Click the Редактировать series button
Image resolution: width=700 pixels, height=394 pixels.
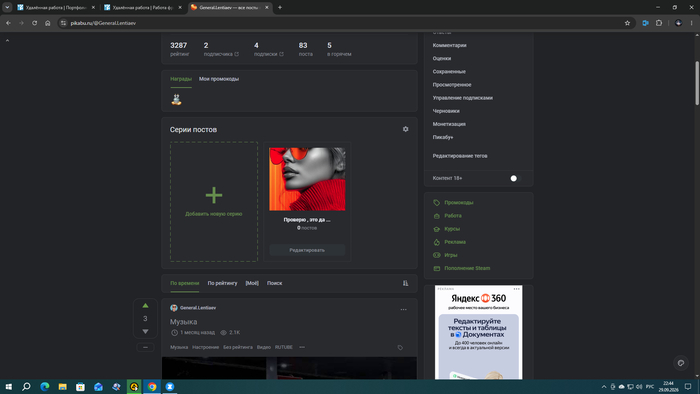click(307, 250)
